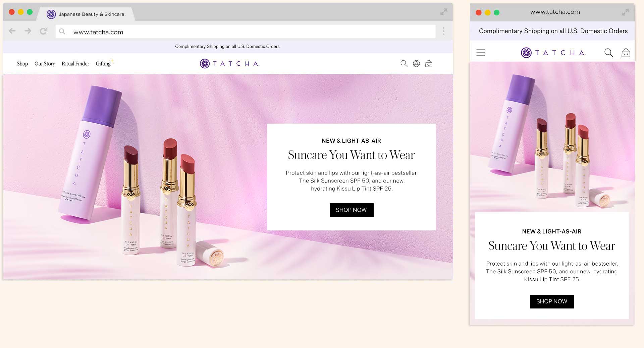Open the account profile icon

416,64
